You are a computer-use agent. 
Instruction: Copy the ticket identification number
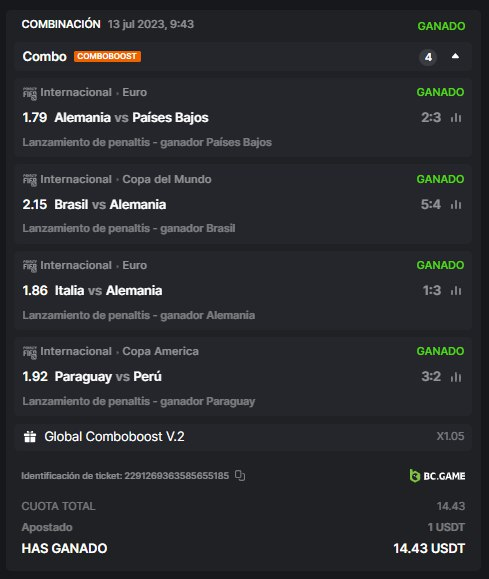tap(240, 476)
